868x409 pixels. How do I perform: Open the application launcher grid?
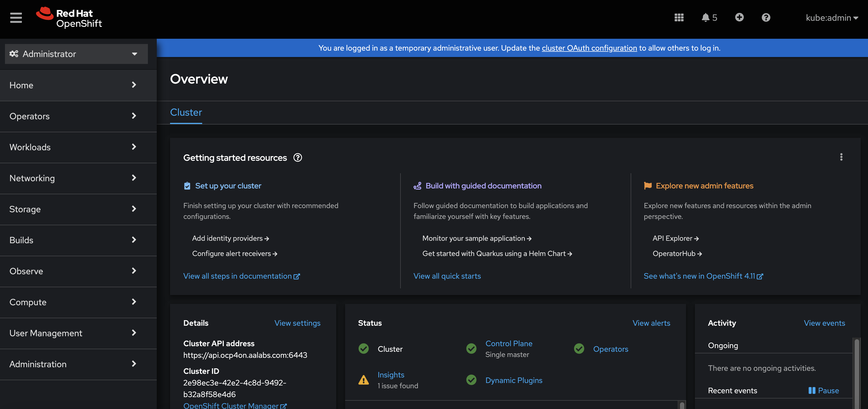[679, 17]
